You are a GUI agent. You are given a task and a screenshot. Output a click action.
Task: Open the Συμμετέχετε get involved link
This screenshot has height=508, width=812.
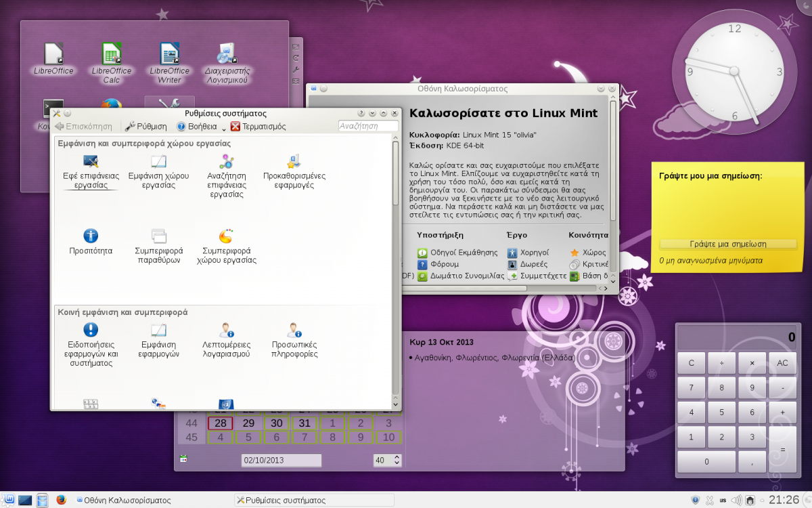(x=537, y=276)
